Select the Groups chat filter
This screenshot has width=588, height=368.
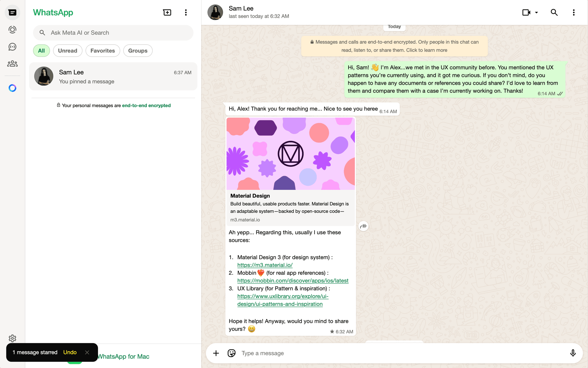(x=138, y=51)
